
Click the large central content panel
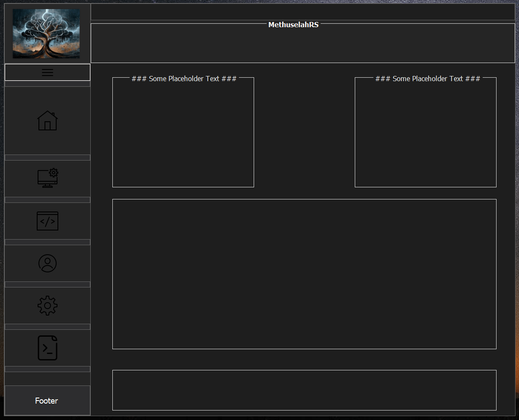pos(304,274)
